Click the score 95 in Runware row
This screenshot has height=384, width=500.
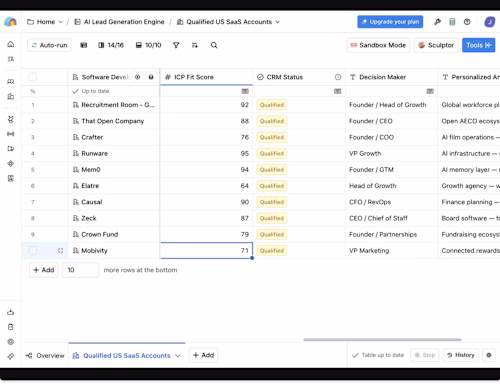(x=245, y=153)
